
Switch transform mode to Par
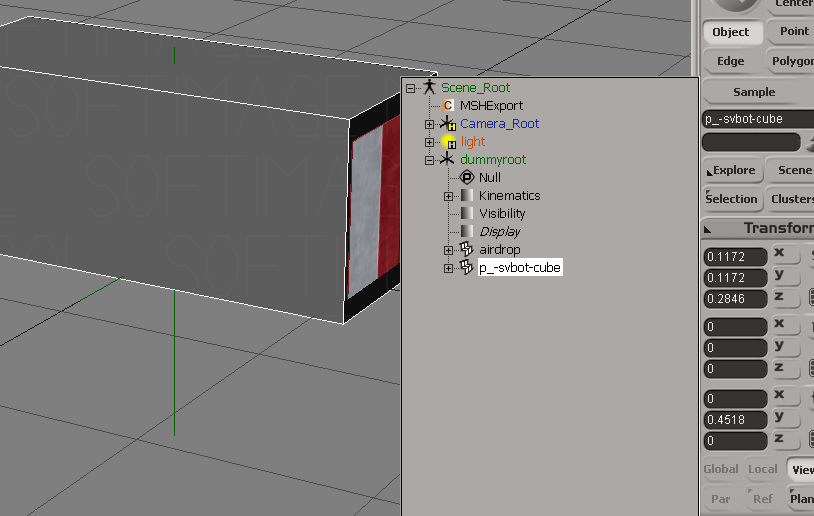pyautogui.click(x=721, y=499)
